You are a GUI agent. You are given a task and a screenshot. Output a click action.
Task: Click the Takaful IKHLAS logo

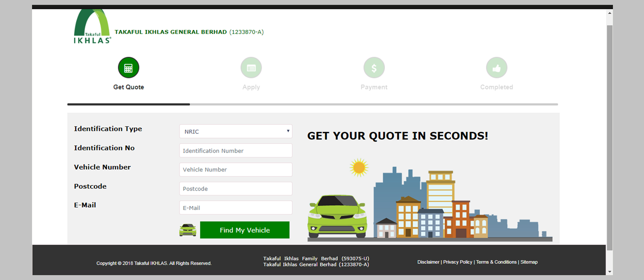point(92,27)
